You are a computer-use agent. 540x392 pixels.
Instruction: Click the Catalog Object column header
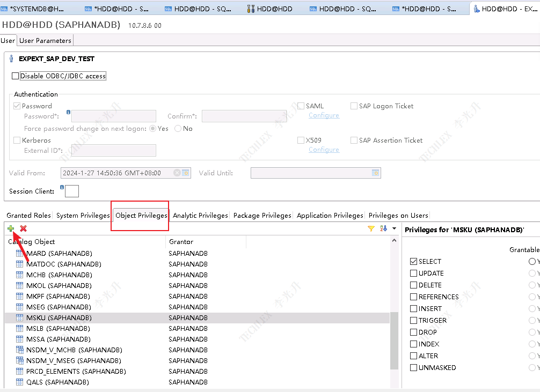pos(85,242)
